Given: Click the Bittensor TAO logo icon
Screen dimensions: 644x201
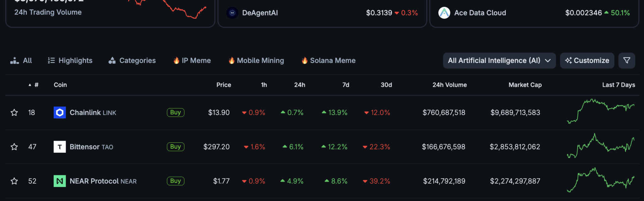Looking at the screenshot, I should [60, 147].
